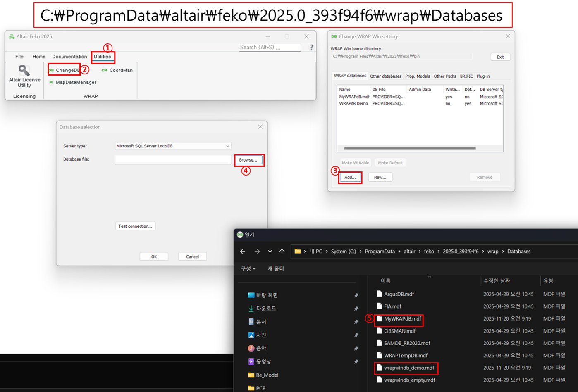Image resolution: width=578 pixels, height=392 pixels.
Task: Open the 음악 folder in sidebar
Action: 257,348
